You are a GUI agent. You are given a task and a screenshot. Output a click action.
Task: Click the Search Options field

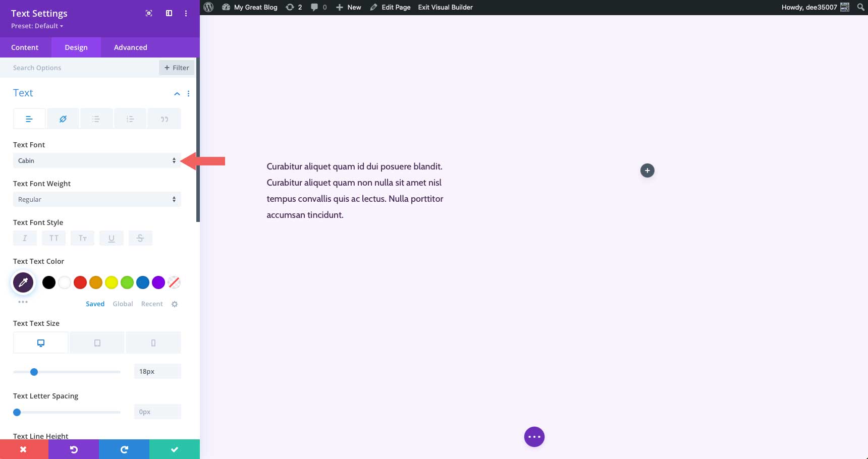76,67
